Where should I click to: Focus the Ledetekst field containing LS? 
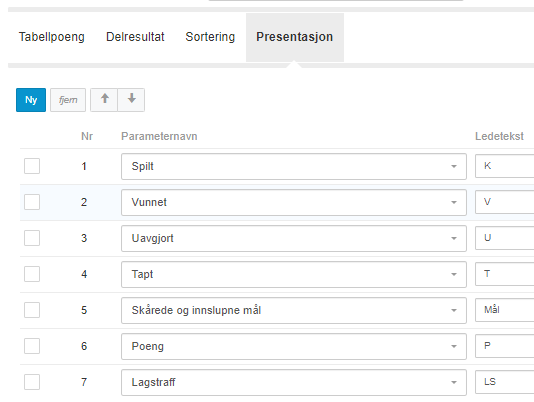504,382
